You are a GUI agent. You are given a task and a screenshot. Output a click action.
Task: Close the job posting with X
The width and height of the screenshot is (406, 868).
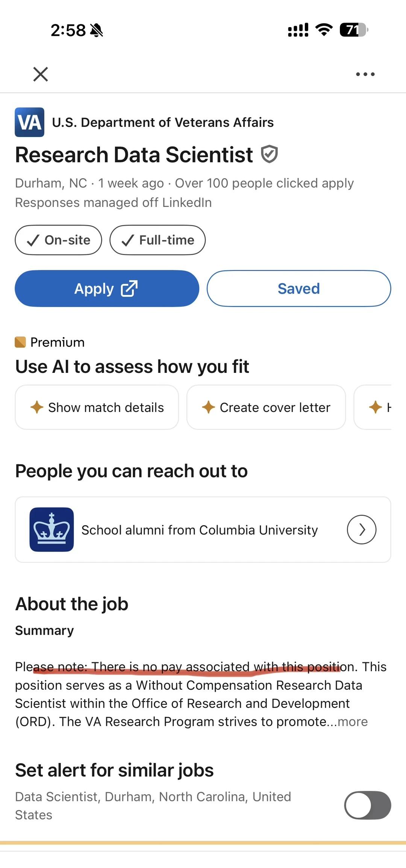point(41,74)
